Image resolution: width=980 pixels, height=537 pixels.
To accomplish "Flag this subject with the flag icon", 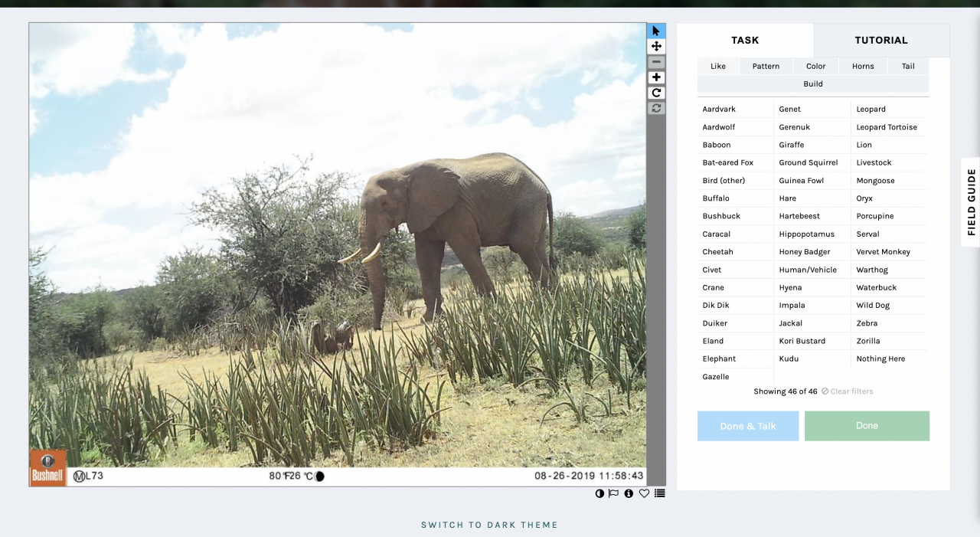I will coord(614,493).
